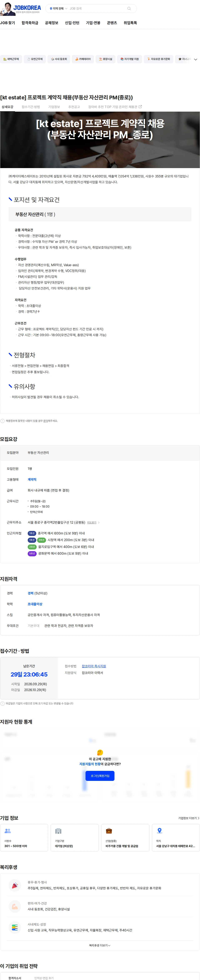This screenshot has width=200, height=980.
Task: Click the 로그인/회원가입 button
Action: [100, 776]
